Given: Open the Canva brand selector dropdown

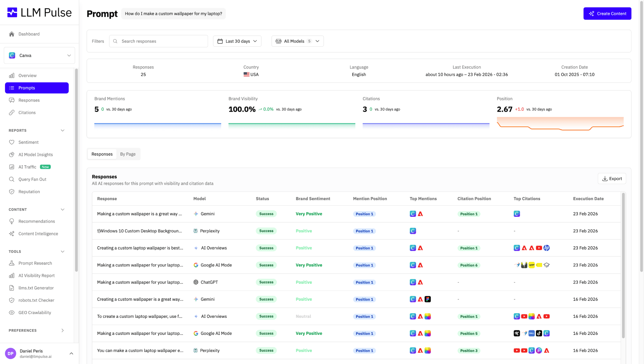Looking at the screenshot, I should point(39,56).
